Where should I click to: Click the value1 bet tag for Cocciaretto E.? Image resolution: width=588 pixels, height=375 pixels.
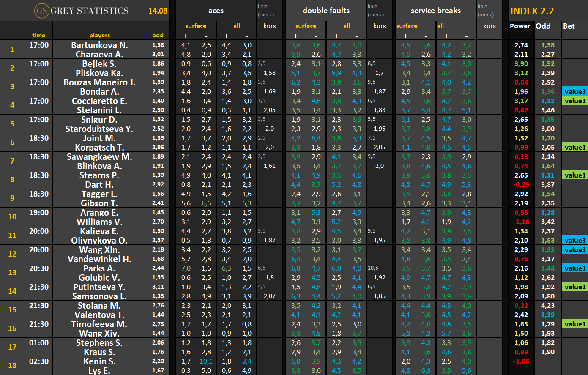(x=575, y=101)
